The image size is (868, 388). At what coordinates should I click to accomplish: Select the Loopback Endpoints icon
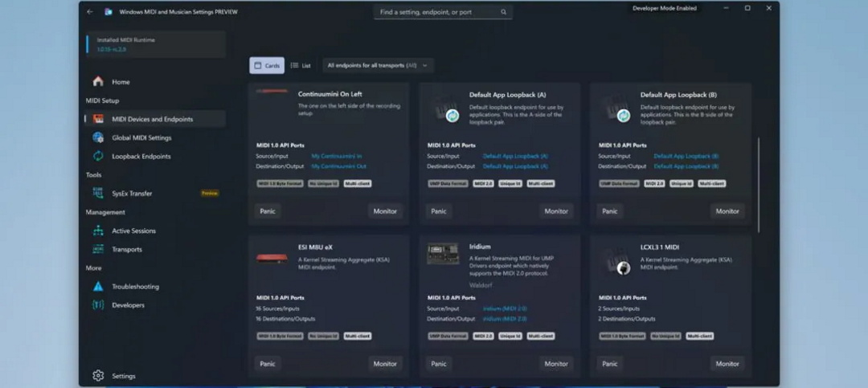pos(98,157)
